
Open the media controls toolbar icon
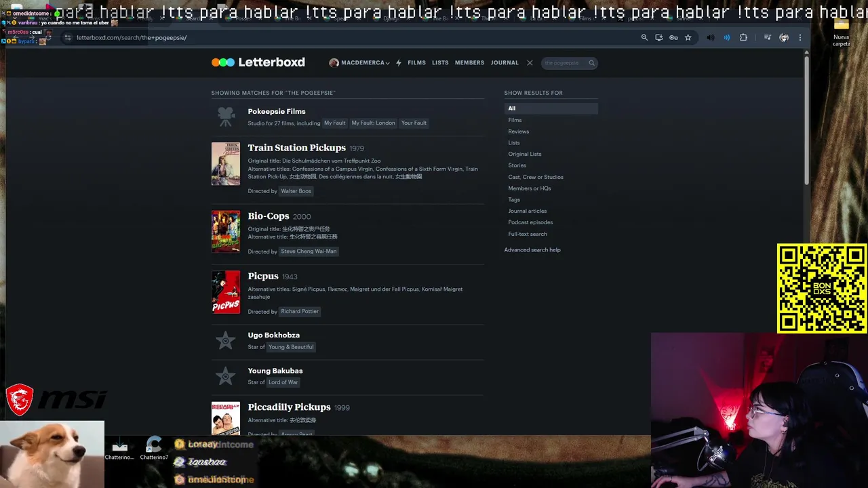coord(767,37)
